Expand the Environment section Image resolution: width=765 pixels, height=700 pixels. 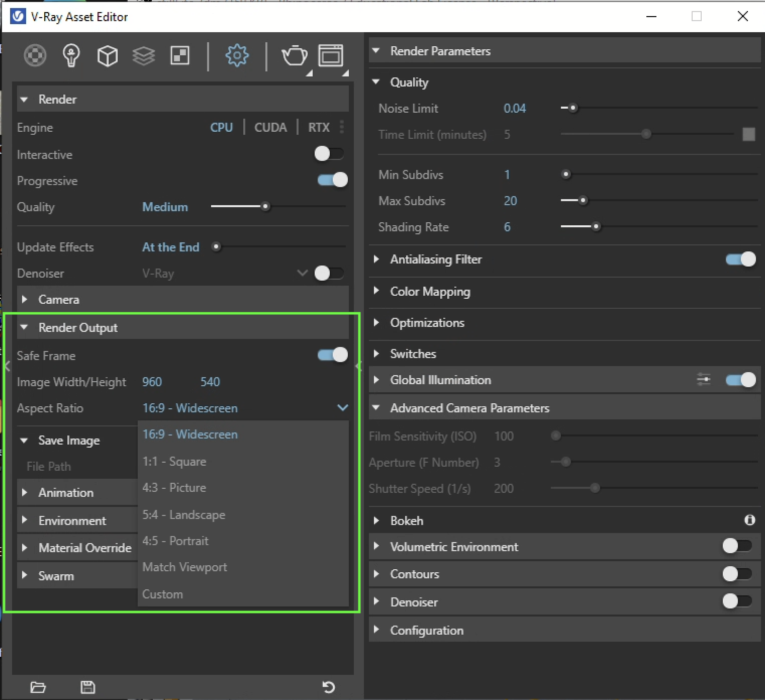[x=24, y=520]
